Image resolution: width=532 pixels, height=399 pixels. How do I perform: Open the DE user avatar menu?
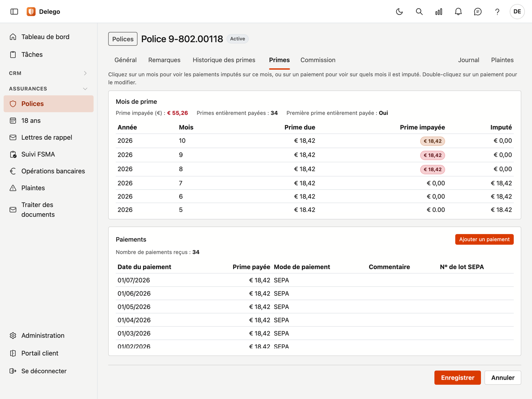(x=517, y=12)
